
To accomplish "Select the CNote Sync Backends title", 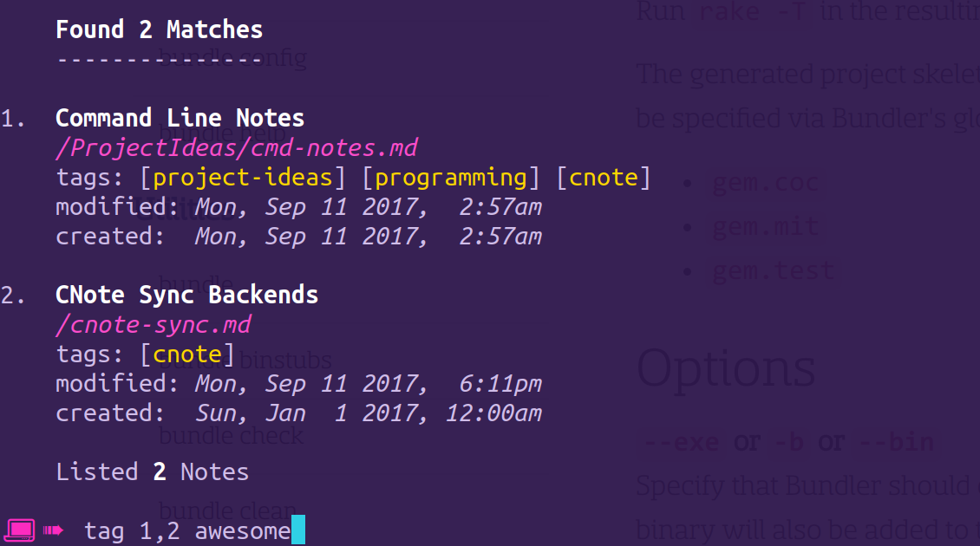I will (x=186, y=295).
